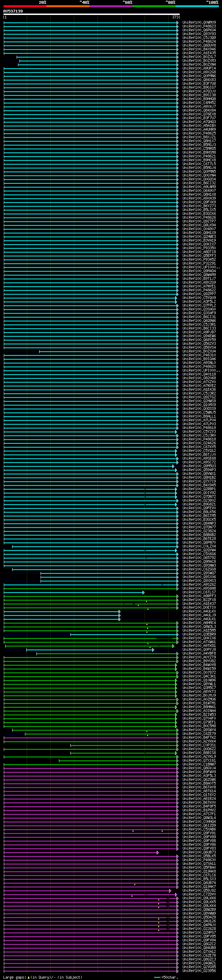Click the purple ~60% identity legend segment
The height and width of the screenshot is (980, 222).
[111, 6]
